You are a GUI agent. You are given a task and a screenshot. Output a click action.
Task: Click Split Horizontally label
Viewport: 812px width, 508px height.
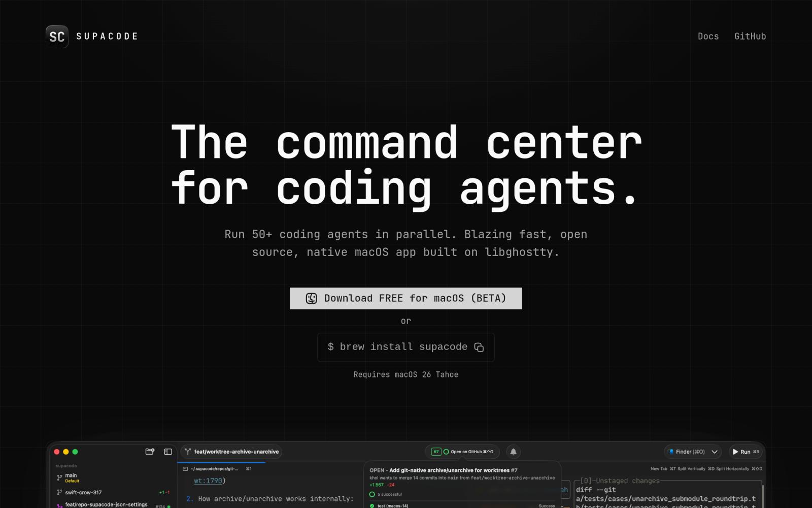click(x=739, y=469)
